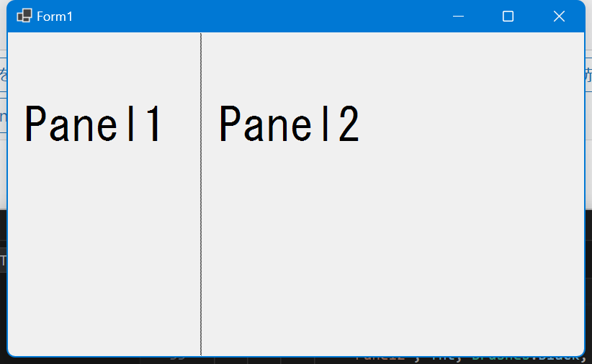Select the vertical splitter between Panel1 and Panel2
Viewport: 592px width, 364px height.
click(x=201, y=194)
